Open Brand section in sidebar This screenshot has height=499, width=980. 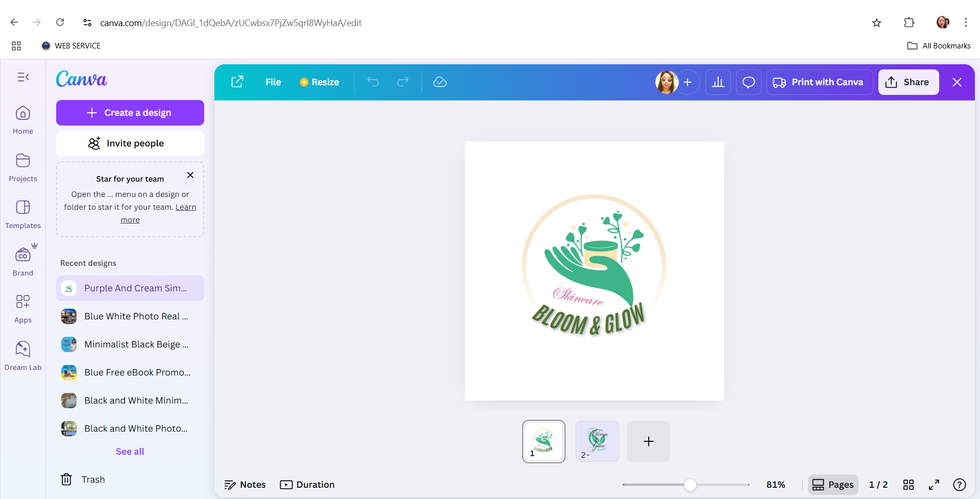23,262
